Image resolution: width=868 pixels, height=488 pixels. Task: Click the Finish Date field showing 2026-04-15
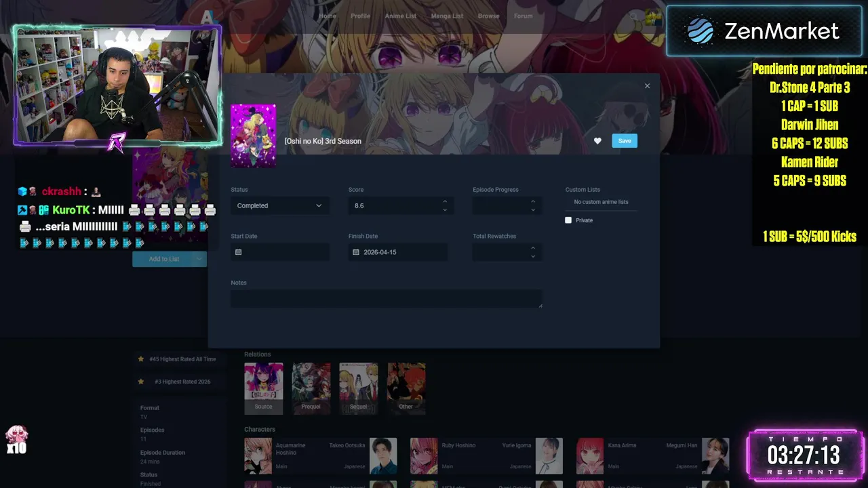[398, 252]
